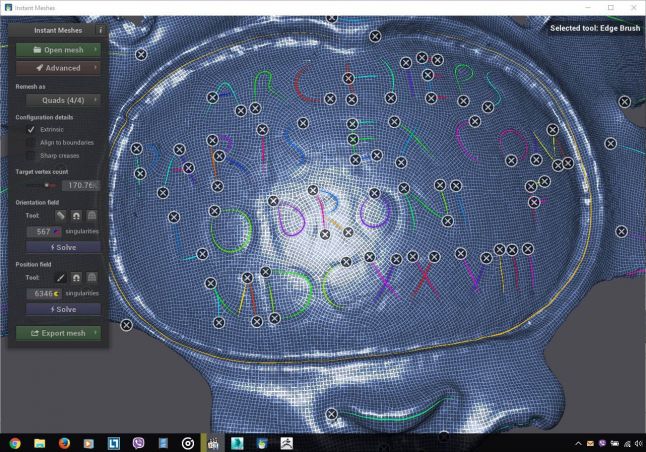Click the info icon beside Instant Meshes title
The width and height of the screenshot is (646, 452).
[100, 31]
